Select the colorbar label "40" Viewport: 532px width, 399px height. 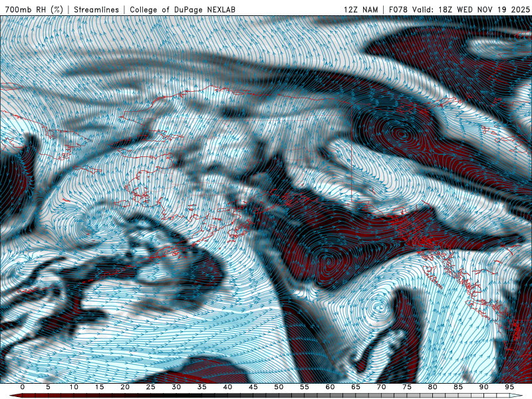pyautogui.click(x=227, y=387)
